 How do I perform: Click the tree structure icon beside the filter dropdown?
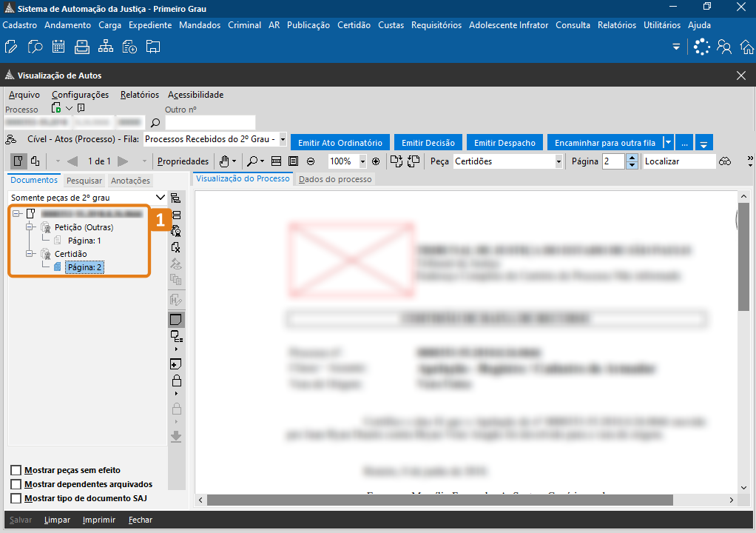pos(176,198)
